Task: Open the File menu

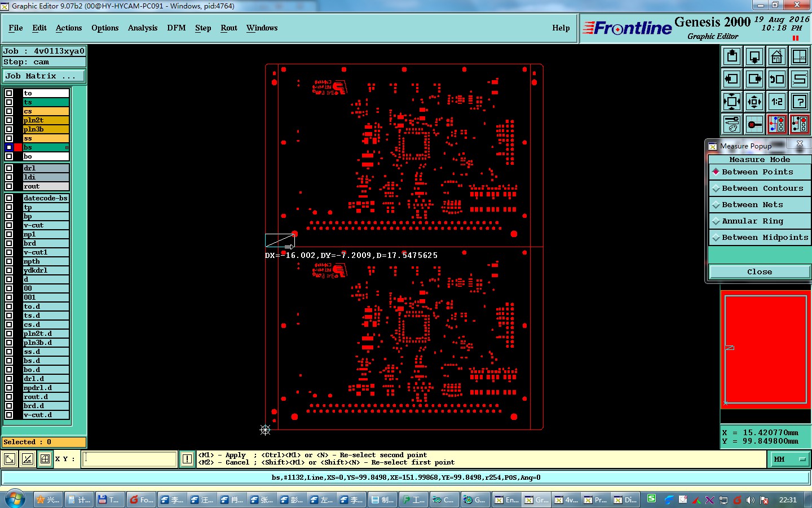Action: [16, 28]
